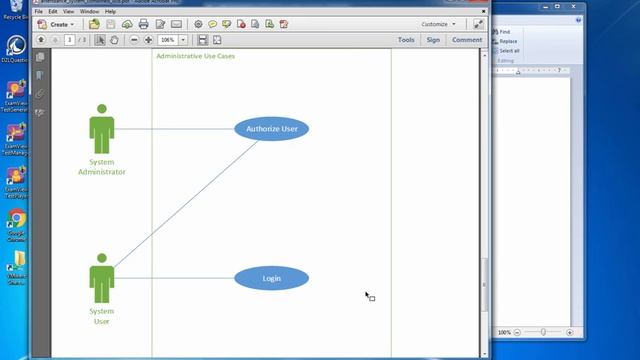Click the red PDF tool icon
The image size is (640, 360).
(284, 24)
